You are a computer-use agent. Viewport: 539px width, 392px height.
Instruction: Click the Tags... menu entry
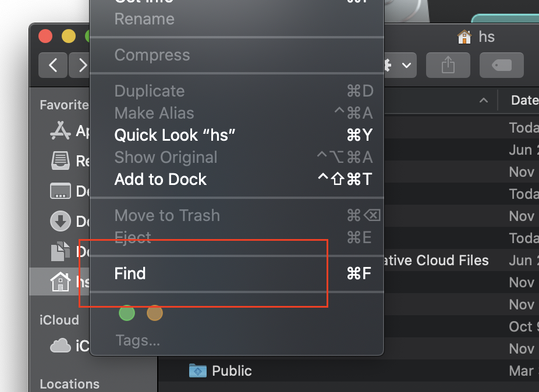click(x=137, y=340)
